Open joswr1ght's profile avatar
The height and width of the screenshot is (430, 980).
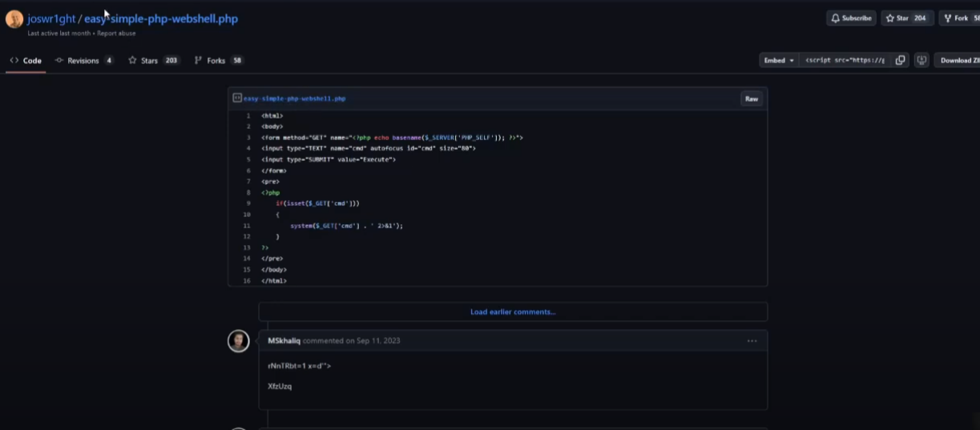coord(14,19)
